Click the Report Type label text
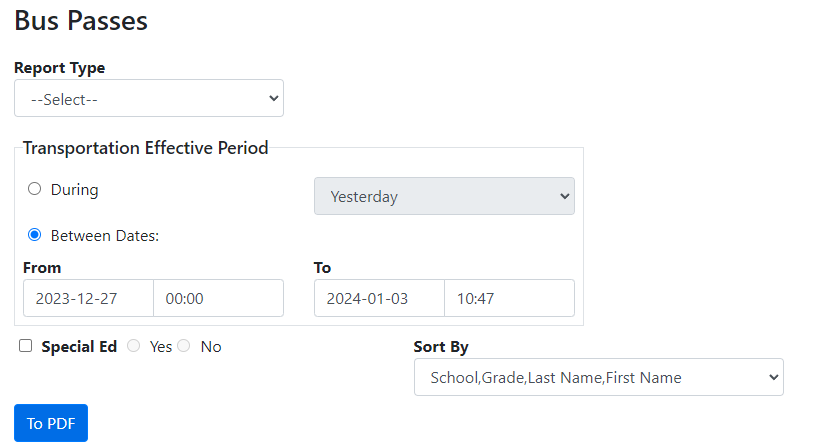This screenshot has width=830, height=447. [x=59, y=68]
